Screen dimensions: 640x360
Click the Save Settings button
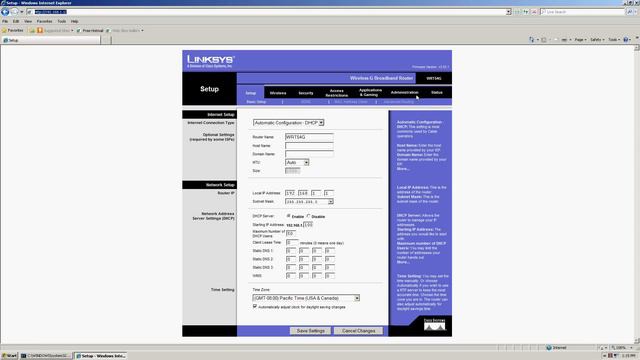coord(310,331)
